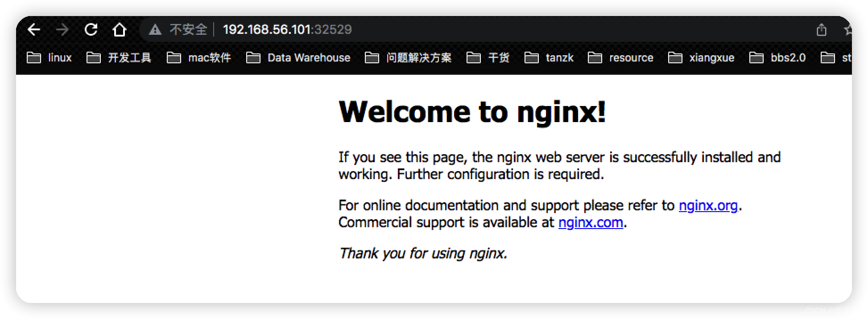
Task: Open the Data Warehouse bookmark folder
Action: coord(298,57)
